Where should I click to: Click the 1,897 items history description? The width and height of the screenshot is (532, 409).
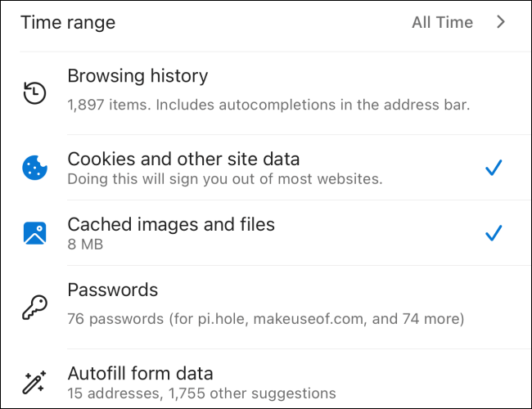coord(268,105)
